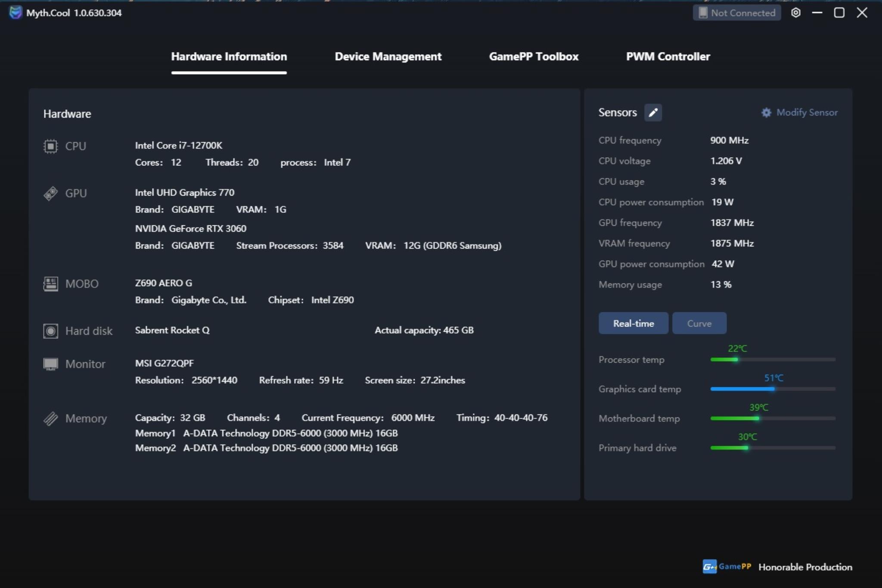
Task: Click the Stream Processors 3584 value
Action: (x=333, y=246)
